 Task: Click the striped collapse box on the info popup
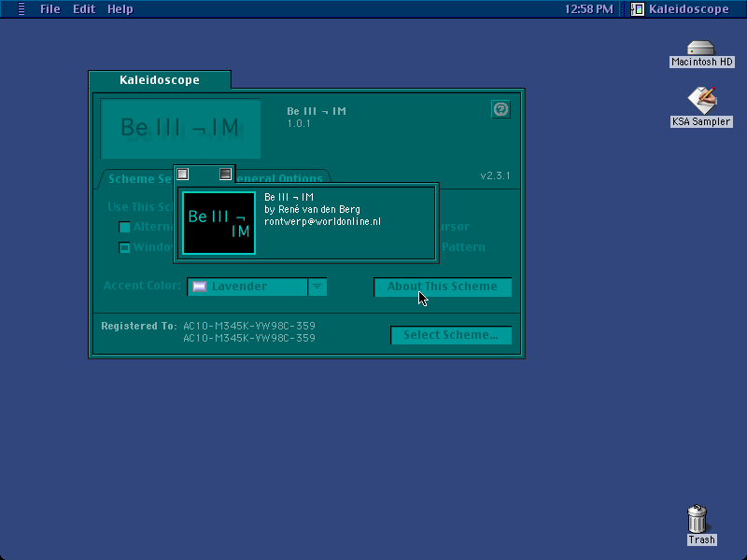click(x=225, y=175)
